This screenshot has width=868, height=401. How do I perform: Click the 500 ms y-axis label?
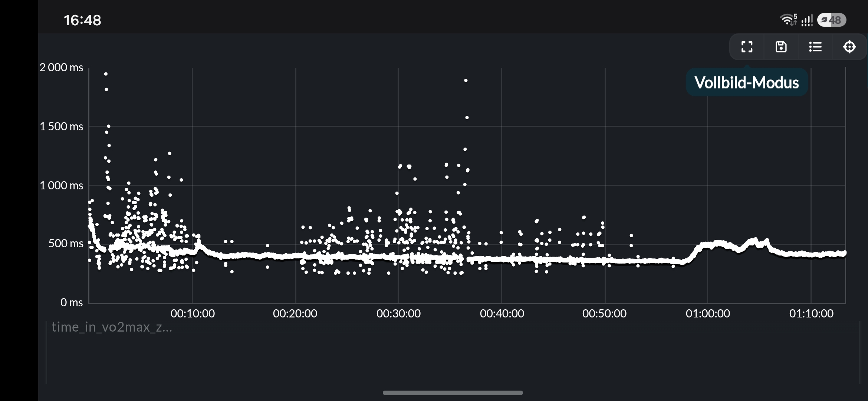66,244
